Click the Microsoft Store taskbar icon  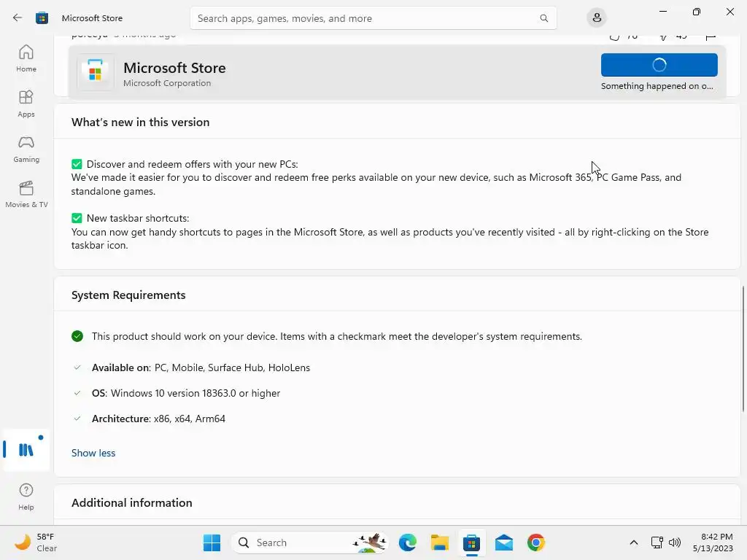tap(472, 542)
